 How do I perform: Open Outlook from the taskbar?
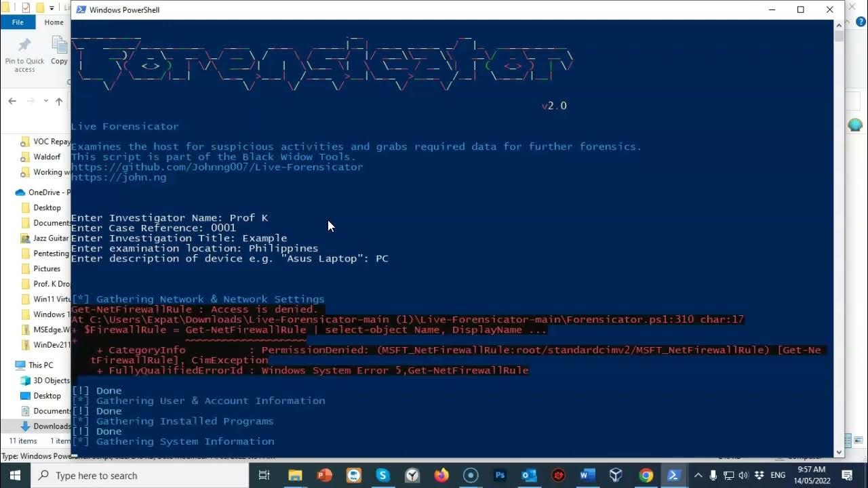529,475
